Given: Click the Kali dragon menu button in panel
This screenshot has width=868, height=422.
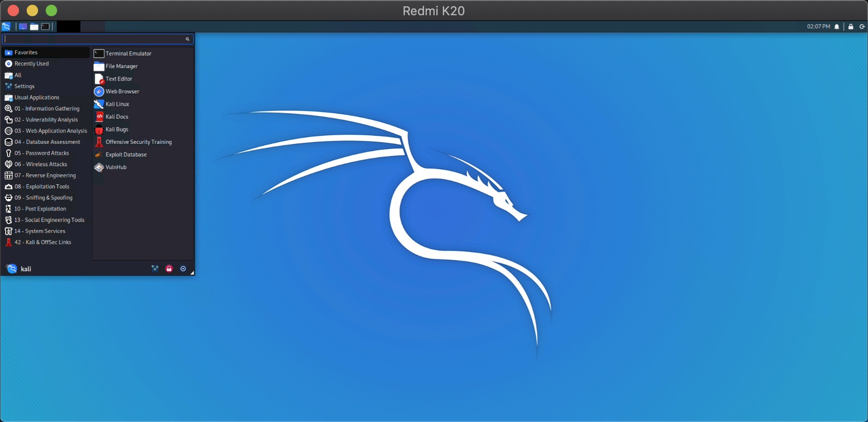Looking at the screenshot, I should coord(6,27).
